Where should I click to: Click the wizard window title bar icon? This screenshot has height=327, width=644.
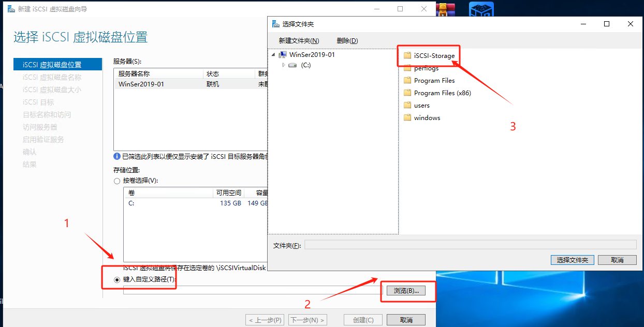[x=10, y=9]
